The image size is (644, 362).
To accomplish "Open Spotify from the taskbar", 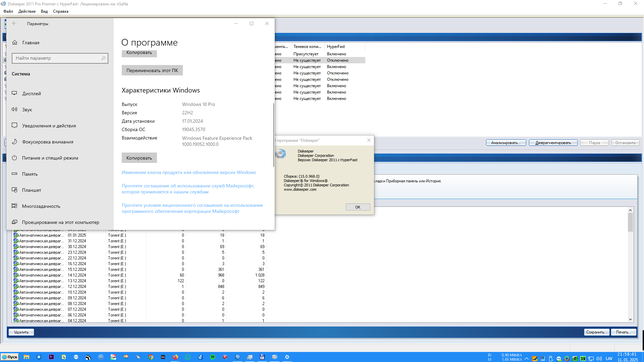I will pos(213,357).
